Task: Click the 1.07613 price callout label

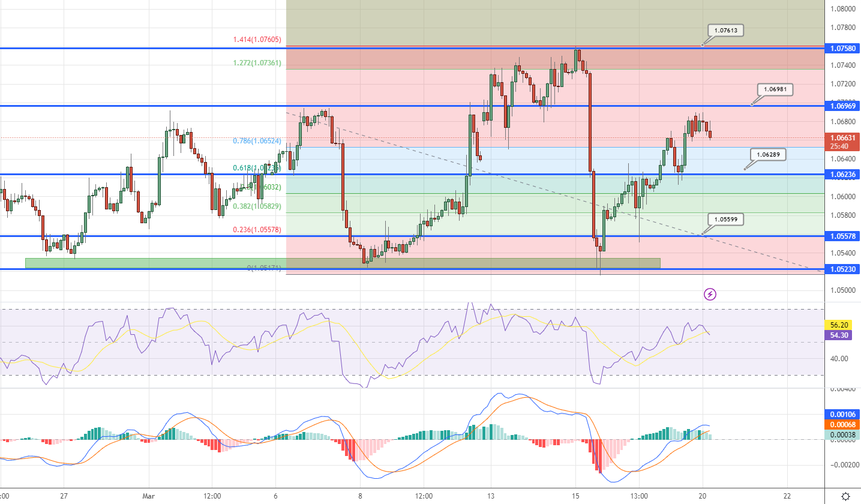Action: click(x=725, y=30)
